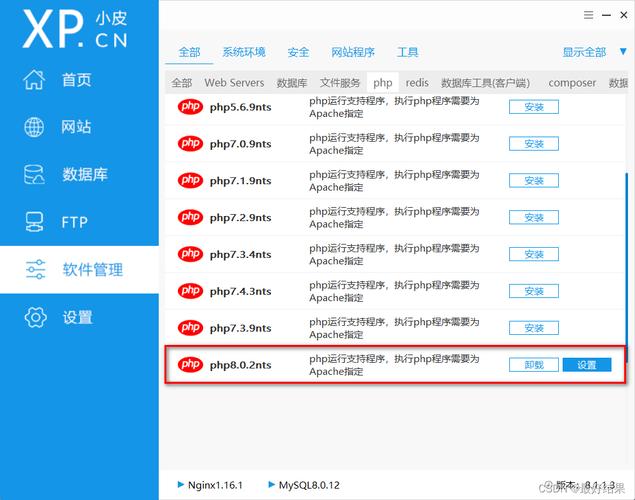The width and height of the screenshot is (635, 500).
Task: Click php icon of php7.1.9nts
Action: (x=190, y=181)
